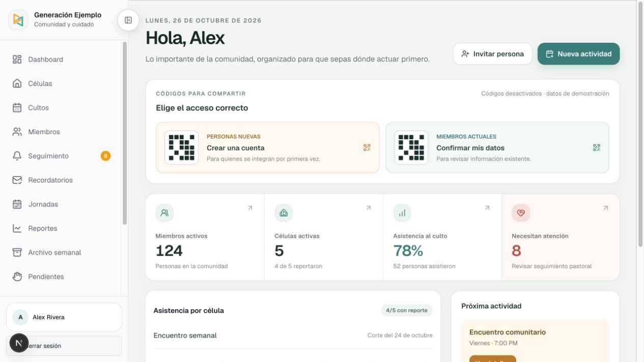Click the 78% attendance value
The image size is (644, 362).
408,251
